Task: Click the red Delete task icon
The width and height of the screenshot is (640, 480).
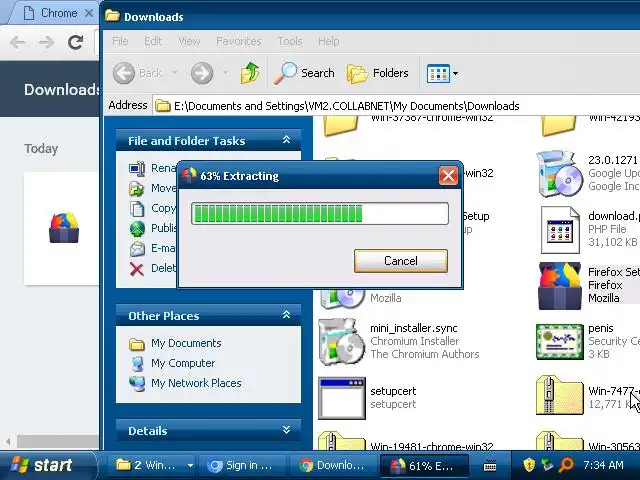Action: (137, 269)
